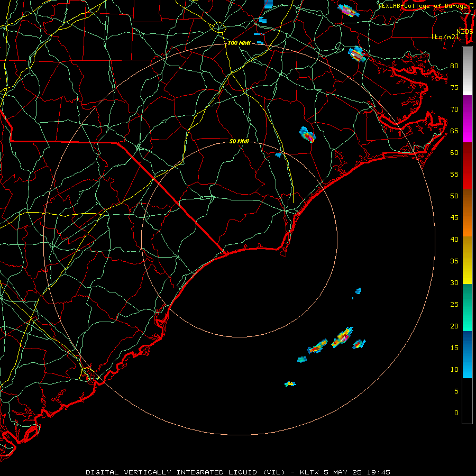Click the "[kg/m2]" units label

pyautogui.click(x=445, y=37)
